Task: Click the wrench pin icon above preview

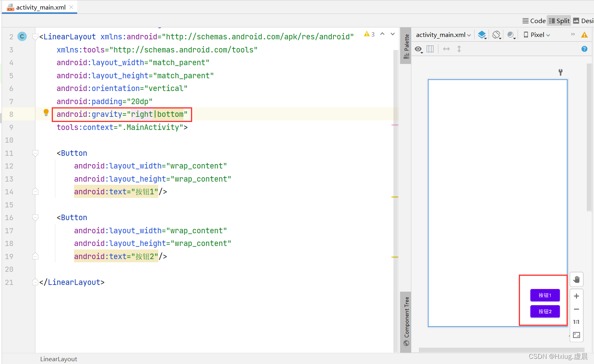Action: pos(561,72)
